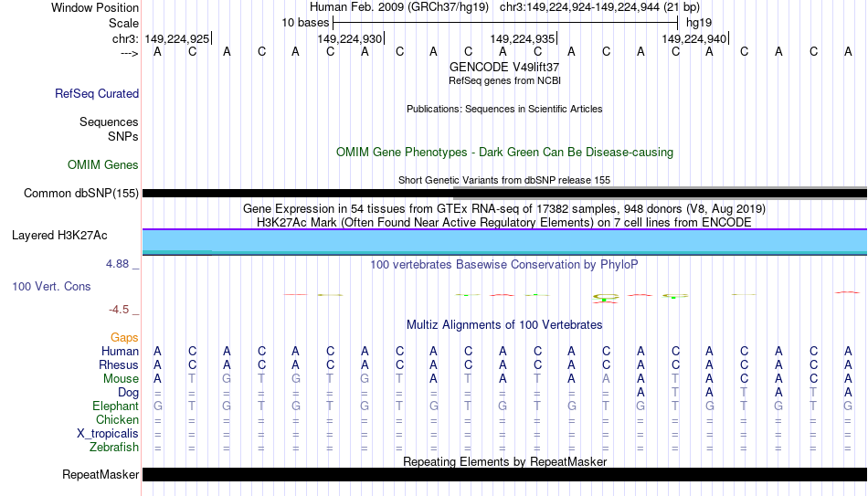The height and width of the screenshot is (496, 868).
Task: Select the Mouse species row label
Action: 121,379
